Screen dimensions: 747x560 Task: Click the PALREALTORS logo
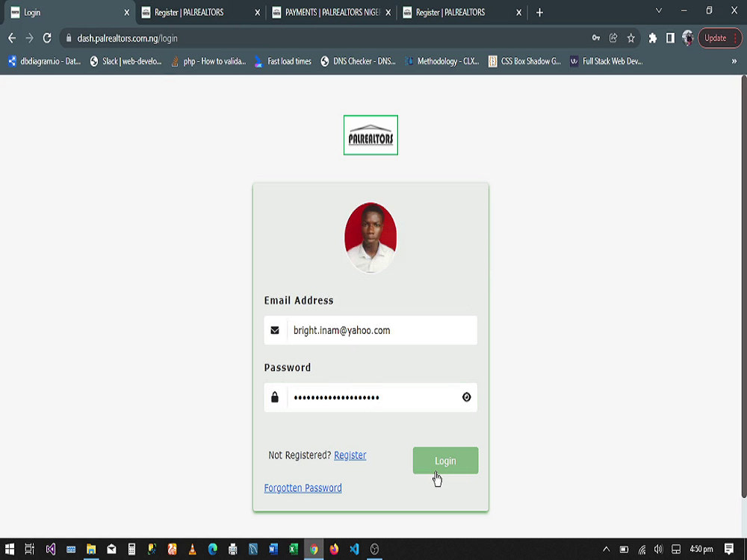[x=371, y=134]
